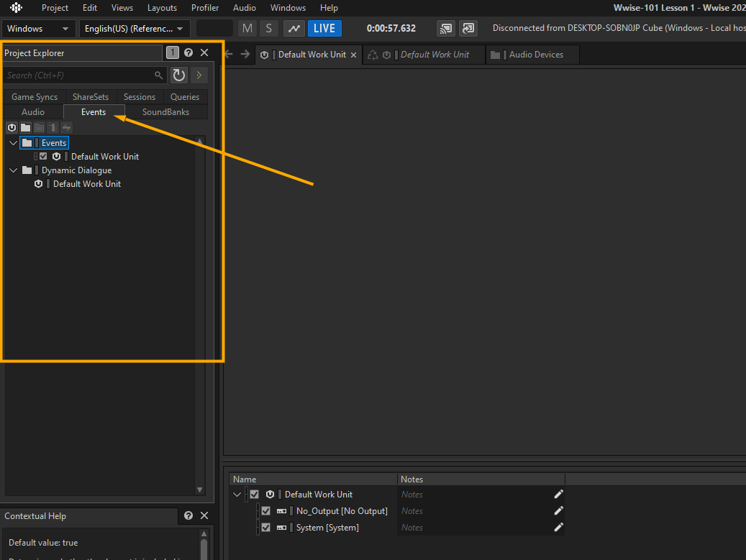Click the fourth greyed icon in explorer toolbar
This screenshot has width=746, height=560.
(53, 127)
